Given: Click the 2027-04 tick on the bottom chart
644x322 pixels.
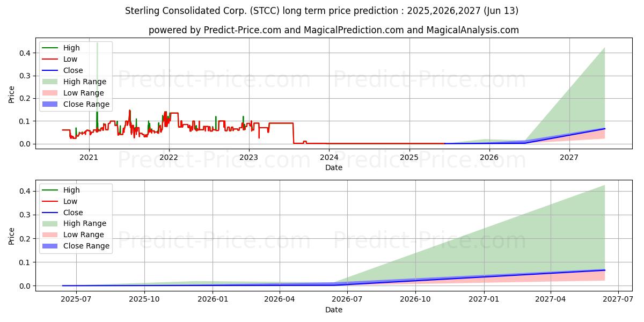Looking at the screenshot, I should pyautogui.click(x=551, y=299).
